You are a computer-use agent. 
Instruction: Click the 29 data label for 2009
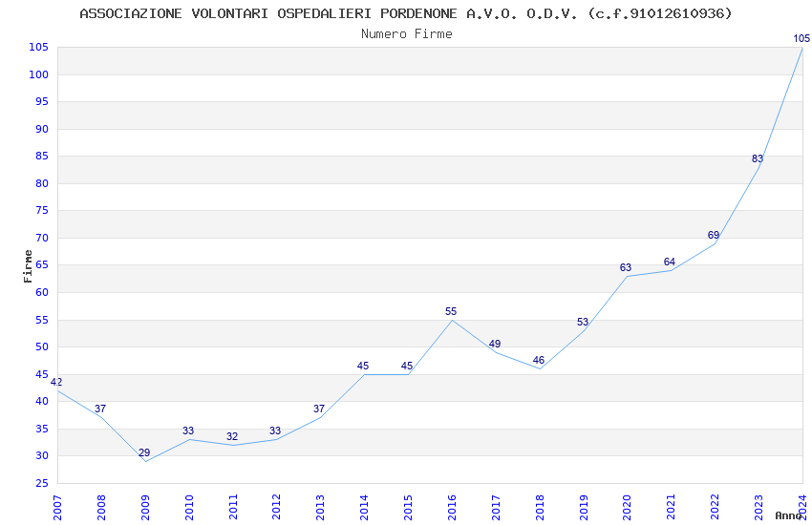[144, 453]
